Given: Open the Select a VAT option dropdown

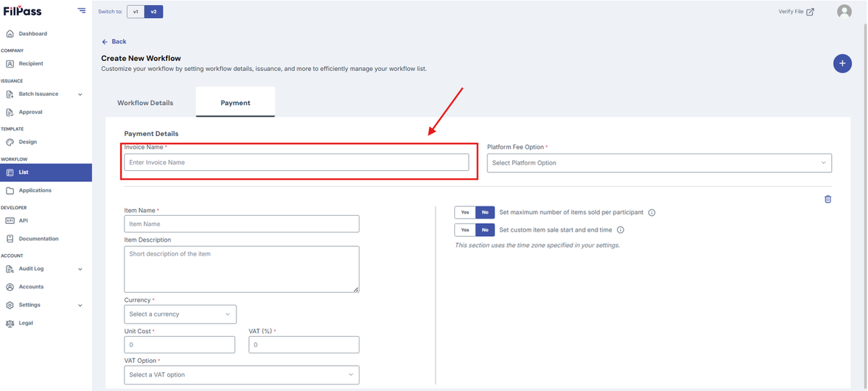Looking at the screenshot, I should (242, 374).
